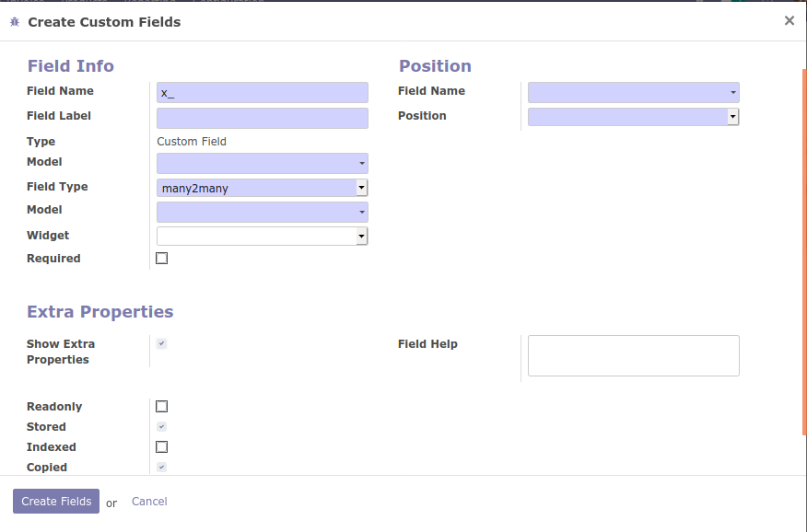Toggle the Stored checkbox
The height and width of the screenshot is (532, 807).
[162, 427]
